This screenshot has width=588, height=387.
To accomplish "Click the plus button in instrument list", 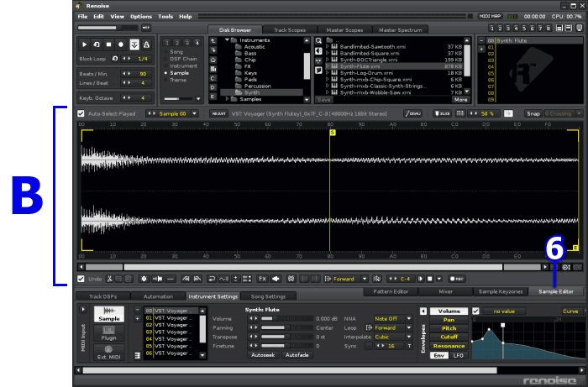I will (482, 49).
